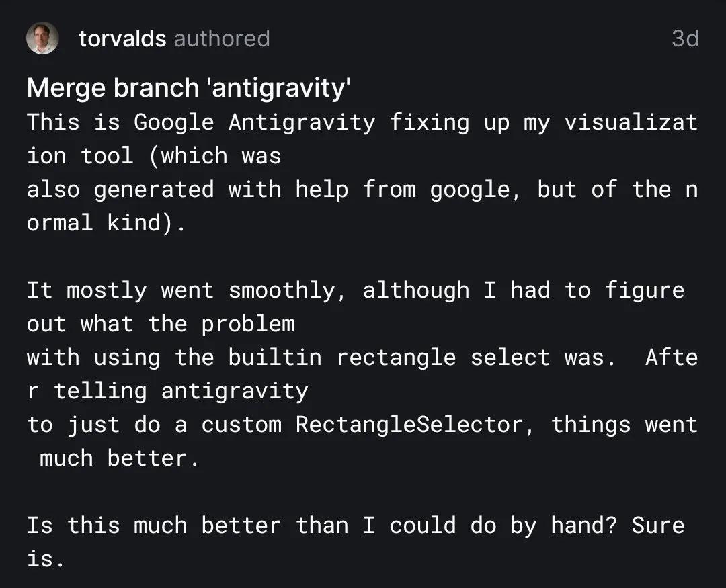Click the "ion tool (which was" line
The height and width of the screenshot is (588, 726).
pyautogui.click(x=153, y=156)
